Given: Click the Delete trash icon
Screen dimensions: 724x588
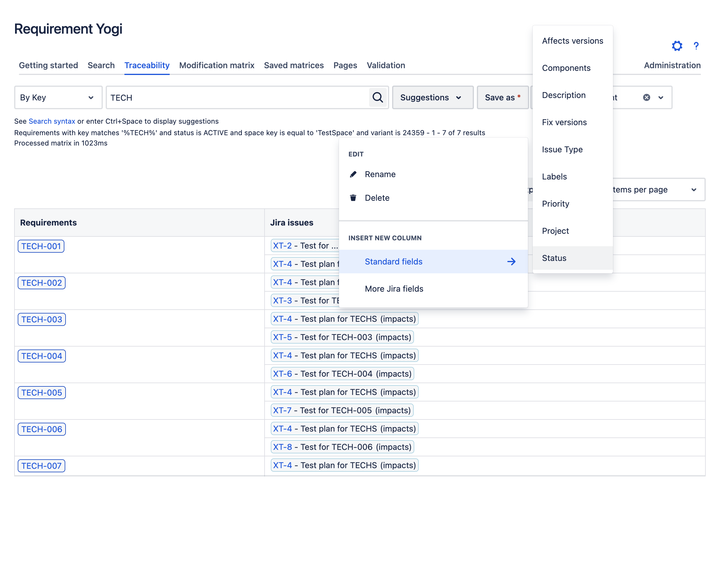Looking at the screenshot, I should (x=353, y=198).
